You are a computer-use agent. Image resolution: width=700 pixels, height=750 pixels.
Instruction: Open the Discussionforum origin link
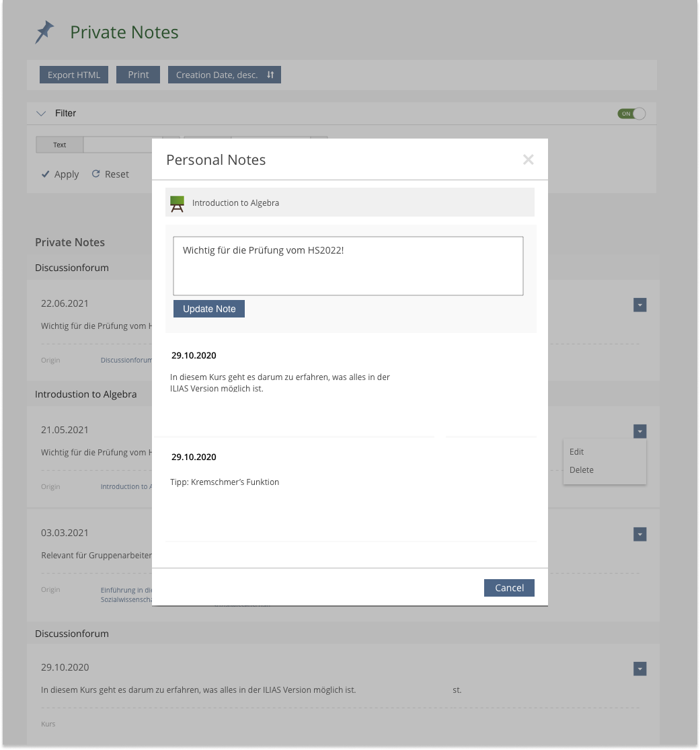tap(126, 361)
